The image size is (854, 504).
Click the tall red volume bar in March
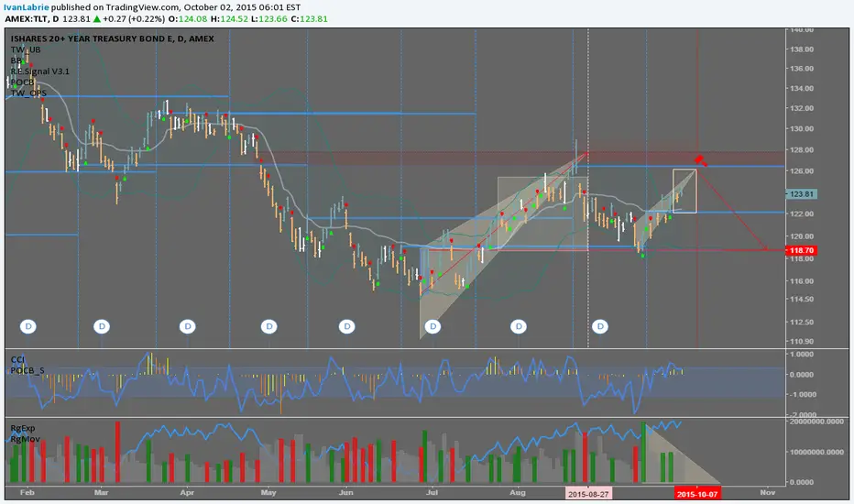117,453
